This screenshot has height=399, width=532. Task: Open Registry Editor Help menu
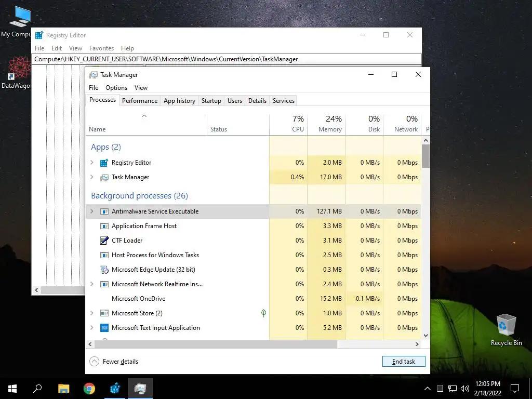point(128,48)
